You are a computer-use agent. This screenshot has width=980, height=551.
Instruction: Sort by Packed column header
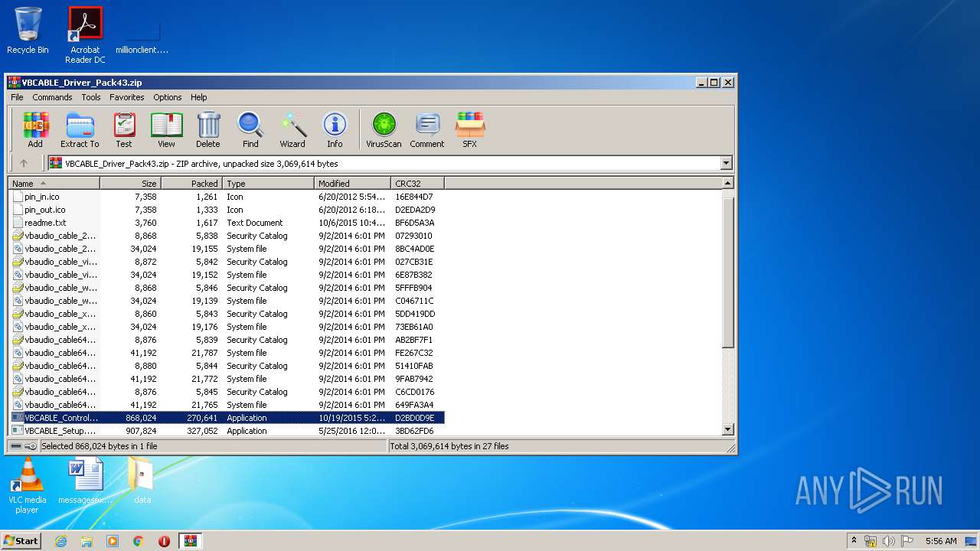pos(191,183)
